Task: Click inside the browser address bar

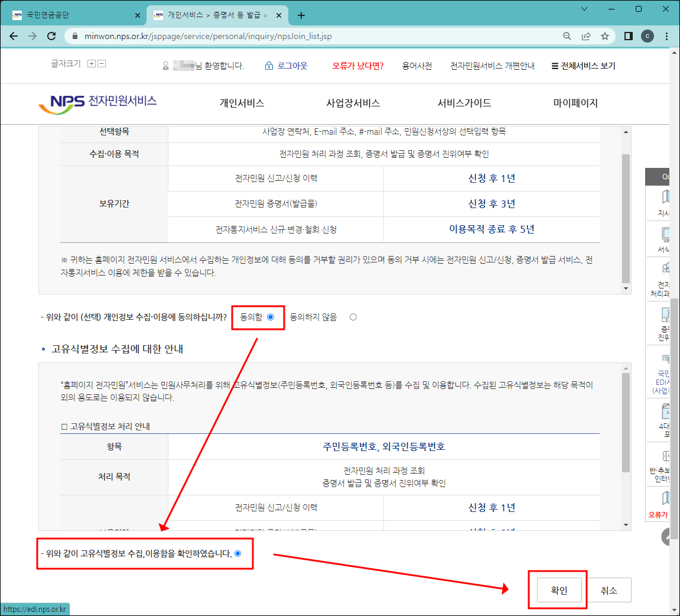Action: point(236,35)
